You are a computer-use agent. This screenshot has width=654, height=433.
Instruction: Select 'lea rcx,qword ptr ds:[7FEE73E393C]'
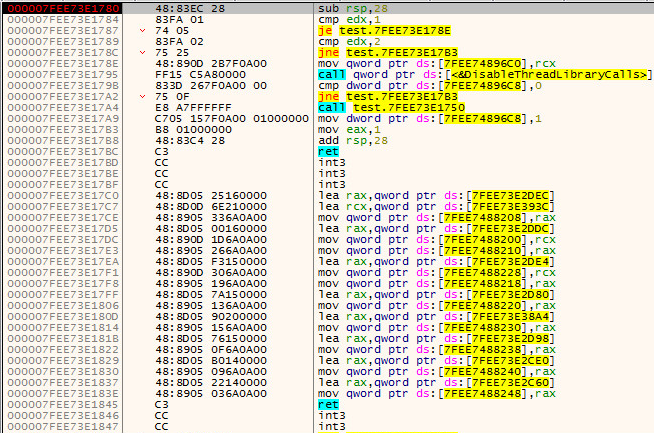click(x=437, y=206)
